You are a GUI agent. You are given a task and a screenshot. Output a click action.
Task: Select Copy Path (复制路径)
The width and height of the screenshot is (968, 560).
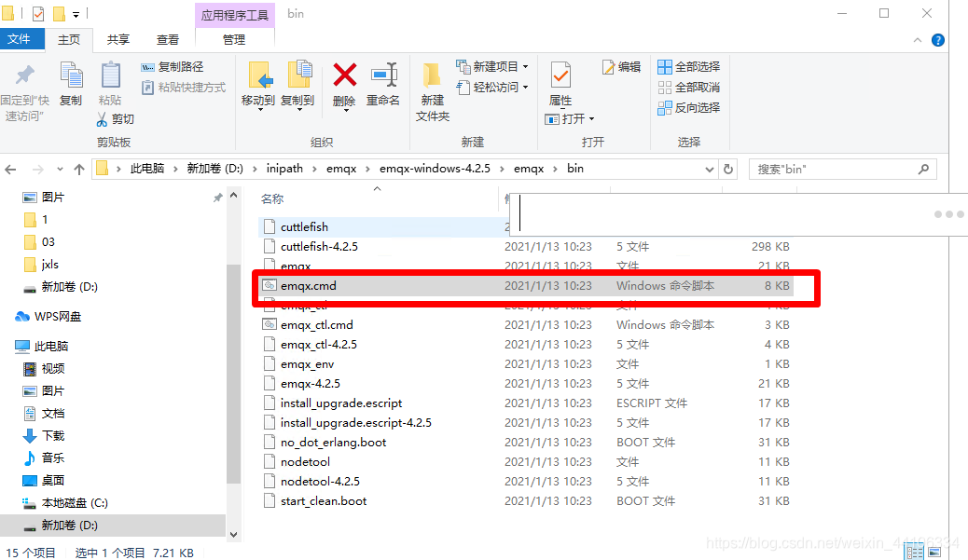[173, 66]
